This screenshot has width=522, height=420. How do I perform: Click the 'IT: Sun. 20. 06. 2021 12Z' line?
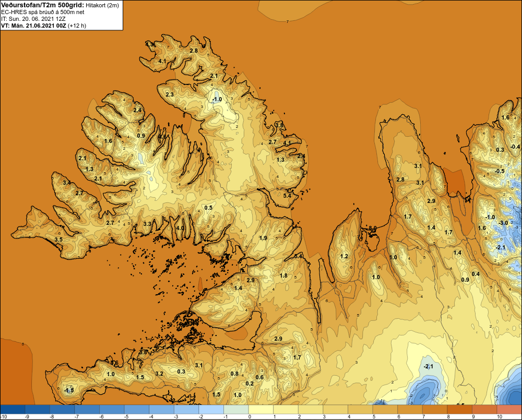click(x=33, y=19)
